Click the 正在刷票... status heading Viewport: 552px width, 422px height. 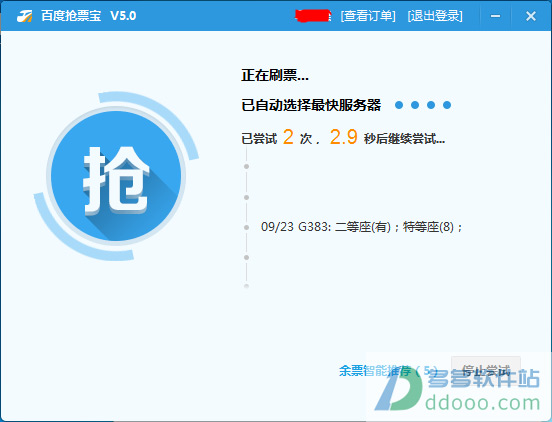click(x=275, y=75)
